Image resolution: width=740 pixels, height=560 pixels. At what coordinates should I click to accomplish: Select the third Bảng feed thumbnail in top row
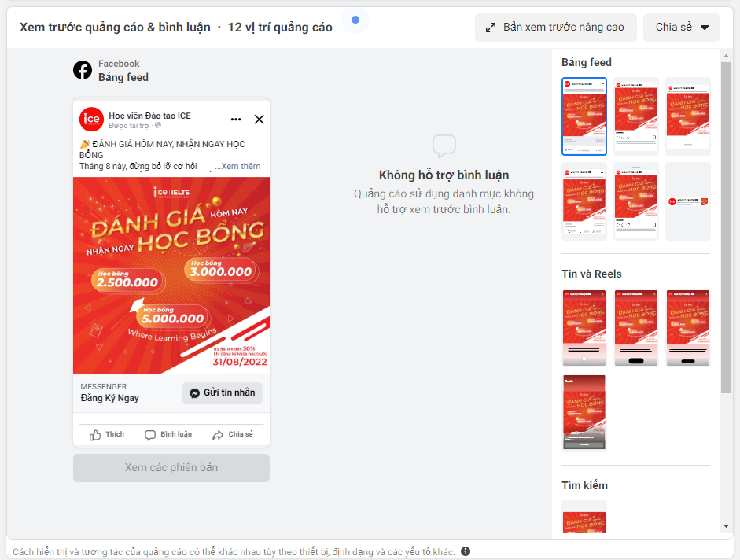tap(687, 116)
